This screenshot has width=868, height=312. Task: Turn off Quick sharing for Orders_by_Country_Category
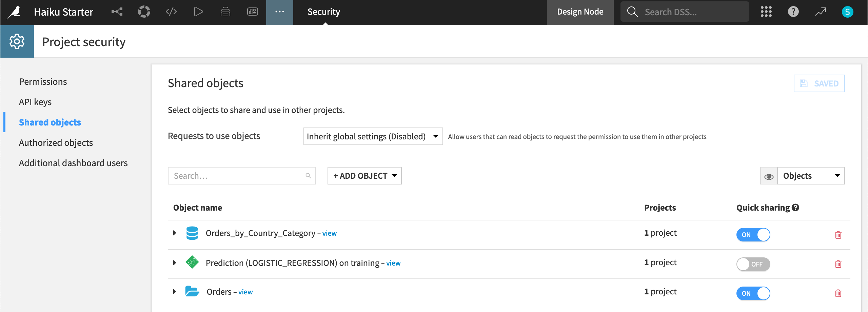pos(753,234)
